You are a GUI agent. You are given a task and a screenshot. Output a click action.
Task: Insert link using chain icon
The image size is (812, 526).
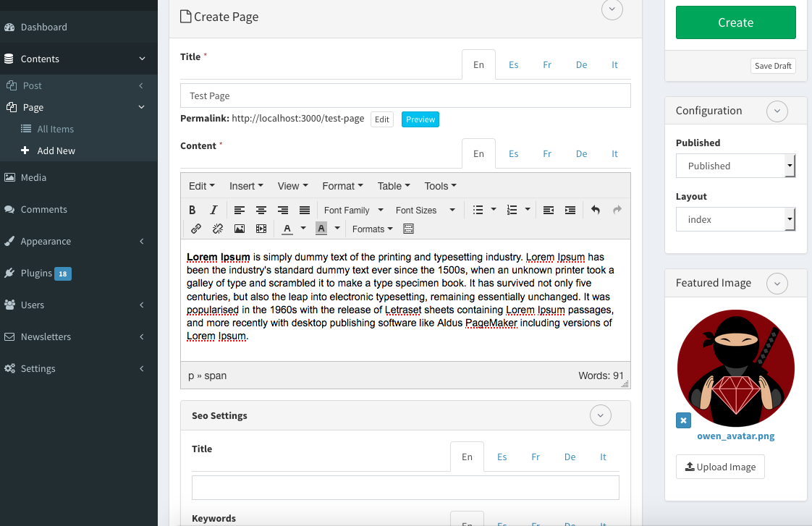click(x=195, y=229)
